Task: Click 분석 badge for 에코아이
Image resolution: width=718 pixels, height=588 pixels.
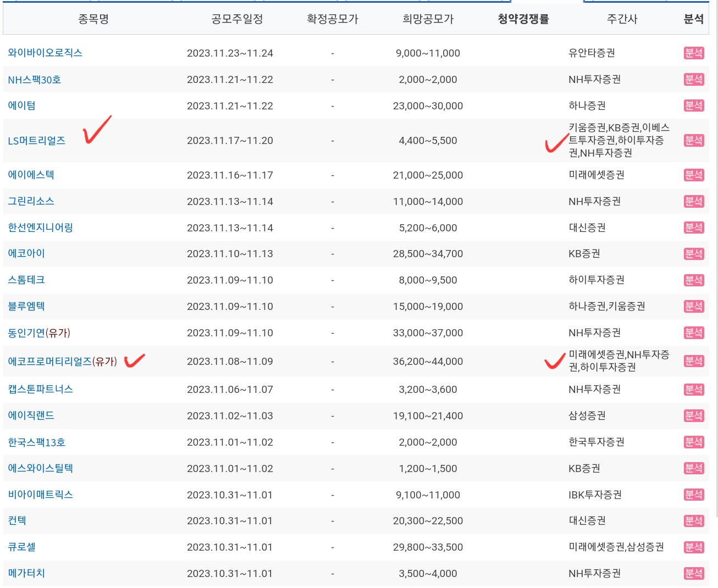Action: coord(694,254)
